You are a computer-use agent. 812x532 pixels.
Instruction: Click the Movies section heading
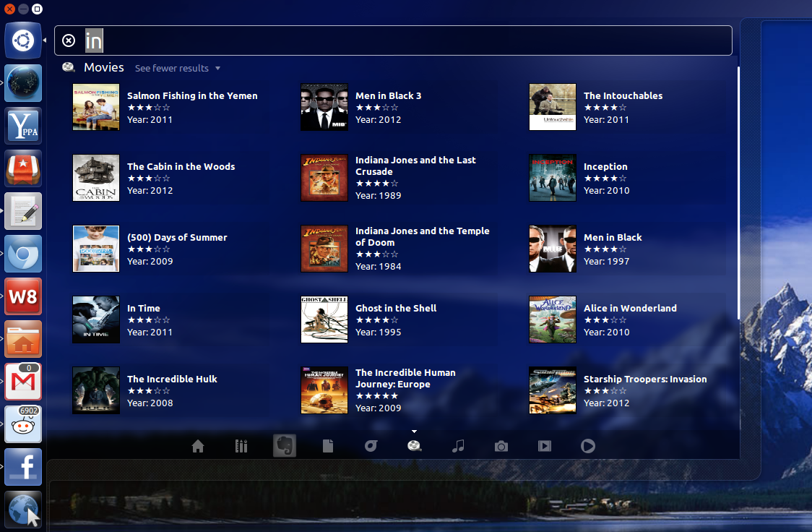click(x=103, y=67)
